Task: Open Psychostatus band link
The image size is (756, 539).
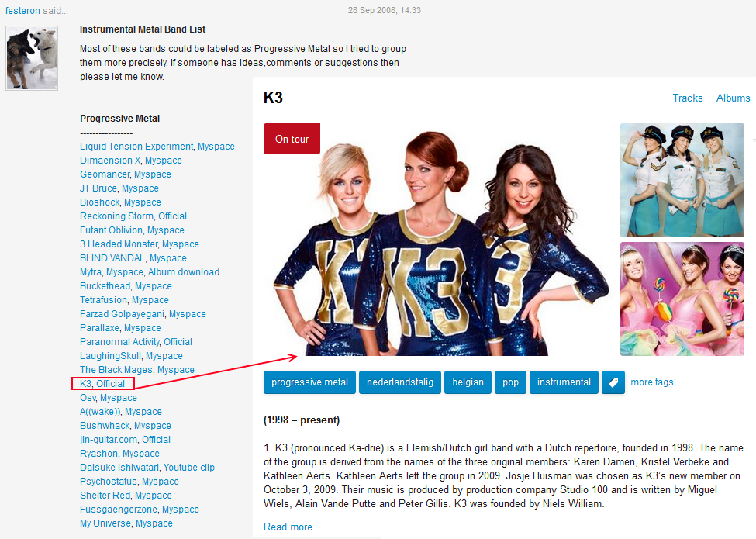Action: click(x=109, y=482)
